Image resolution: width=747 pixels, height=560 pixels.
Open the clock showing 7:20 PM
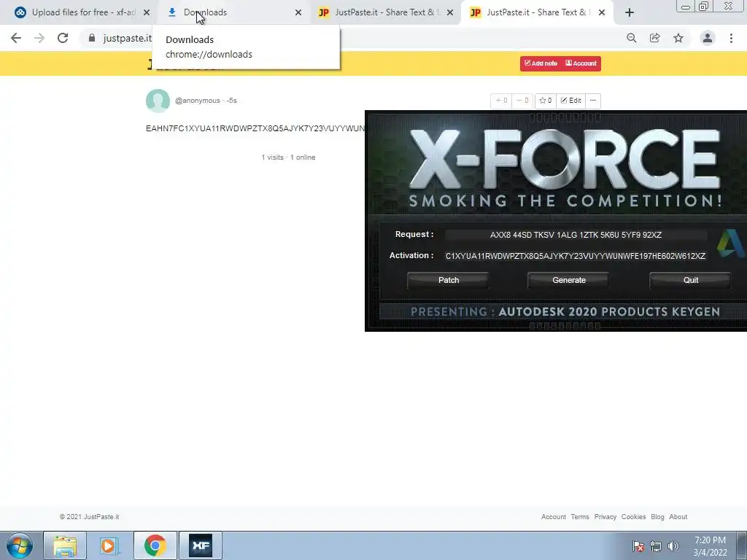coord(710,546)
